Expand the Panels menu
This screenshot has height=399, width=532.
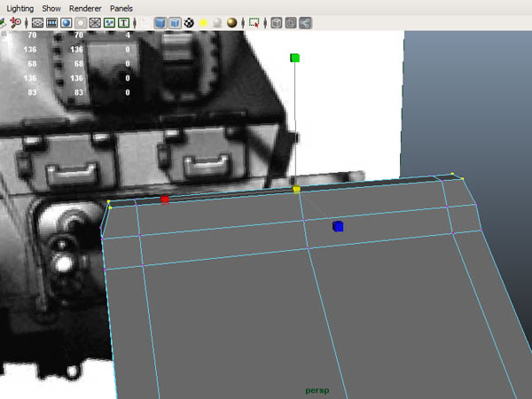(122, 7)
